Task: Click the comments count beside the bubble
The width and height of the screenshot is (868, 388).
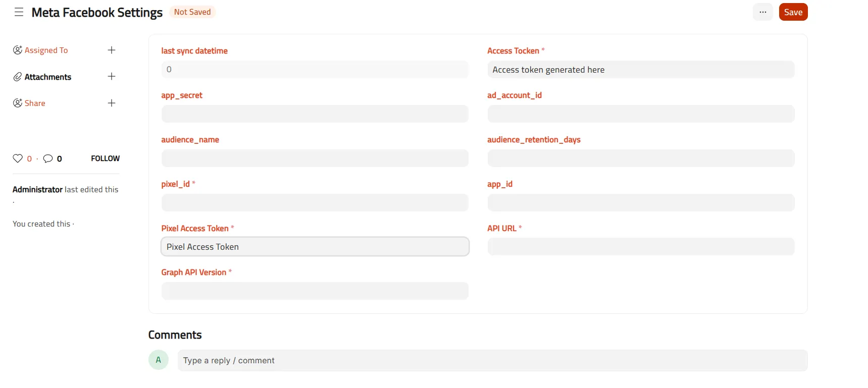Action: 60,159
